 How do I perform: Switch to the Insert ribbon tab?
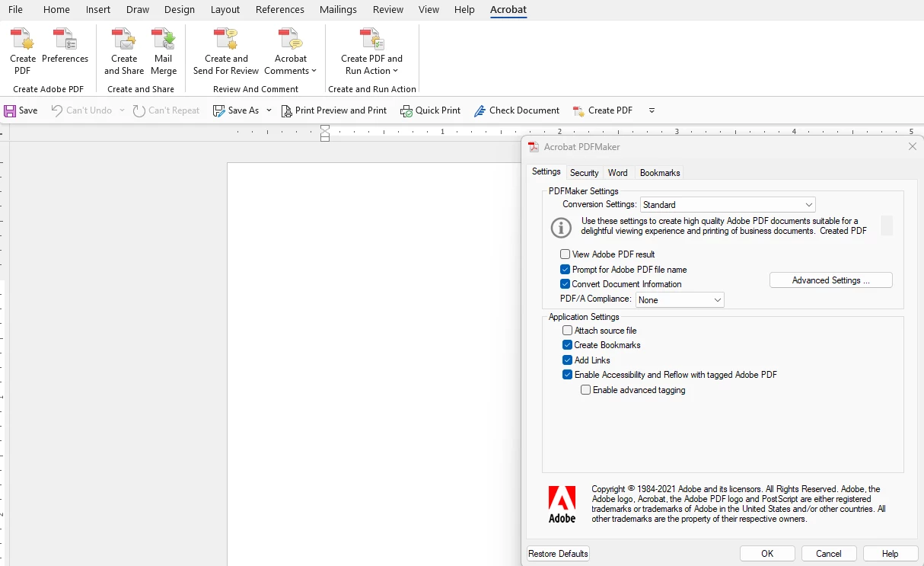tap(98, 10)
